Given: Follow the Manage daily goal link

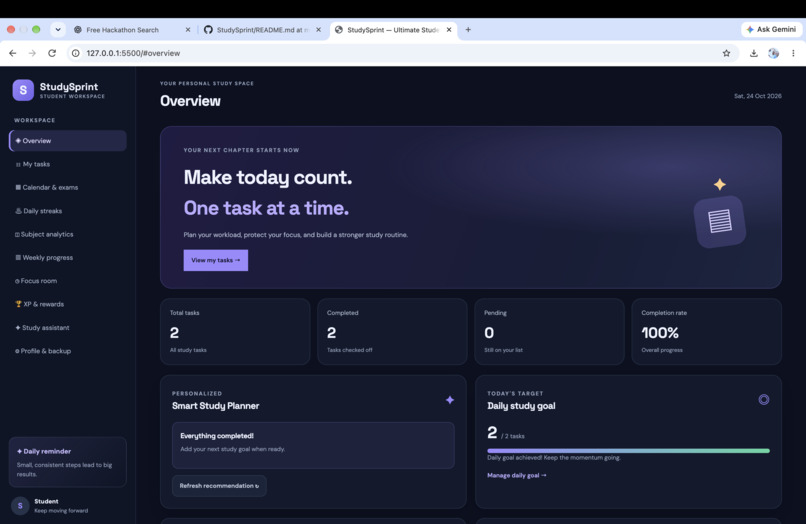Looking at the screenshot, I should tap(517, 475).
